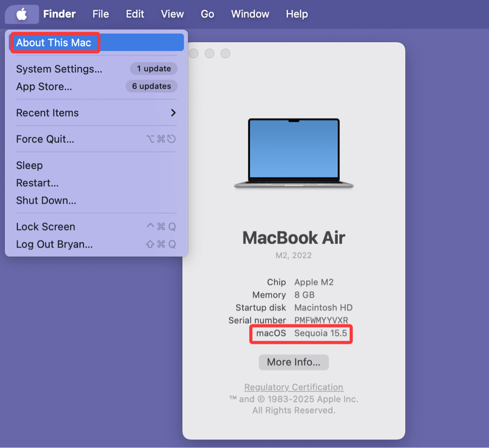Choose Shut Down… from the Apple menu

pos(97,201)
